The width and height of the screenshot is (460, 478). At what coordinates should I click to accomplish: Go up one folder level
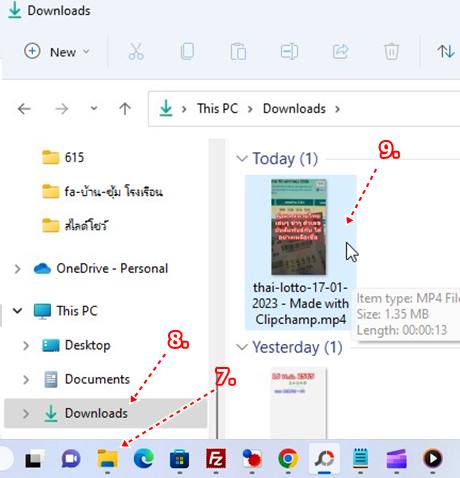(x=125, y=109)
